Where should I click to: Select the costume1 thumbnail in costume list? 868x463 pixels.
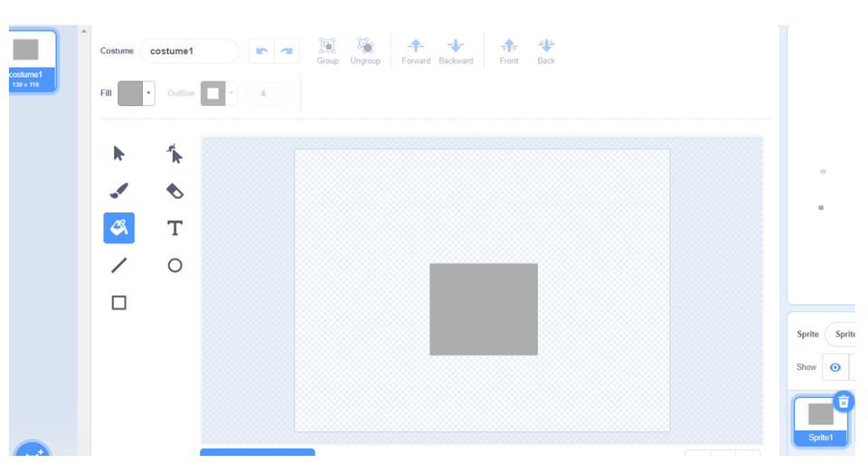(x=33, y=61)
